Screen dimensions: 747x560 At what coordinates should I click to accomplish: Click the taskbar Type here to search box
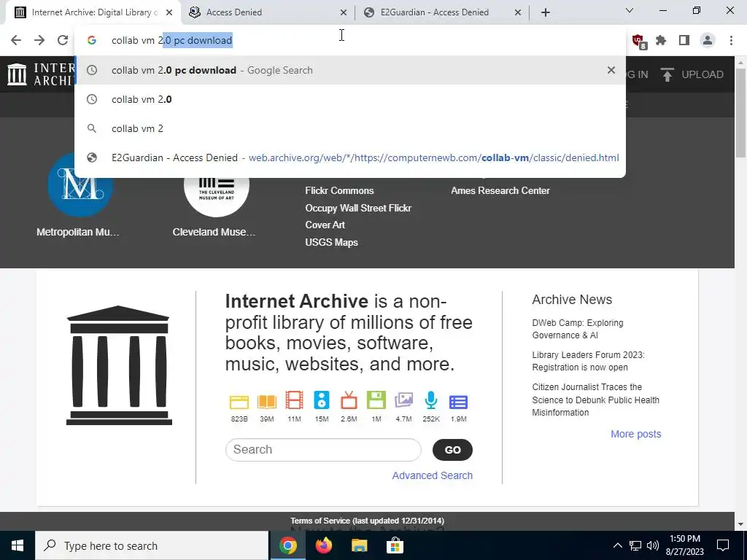[152, 545]
